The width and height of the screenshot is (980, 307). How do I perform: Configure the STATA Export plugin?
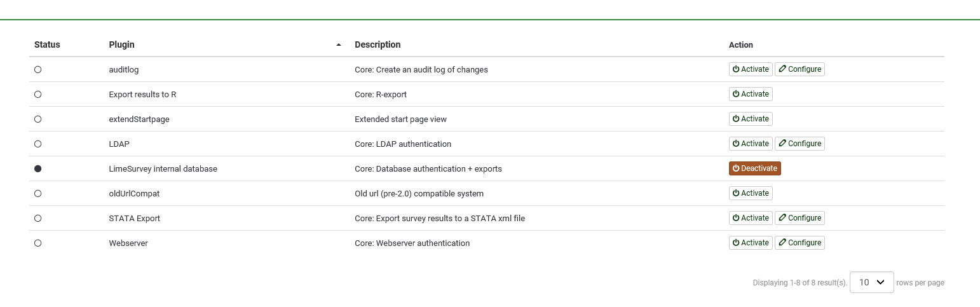[x=800, y=218]
